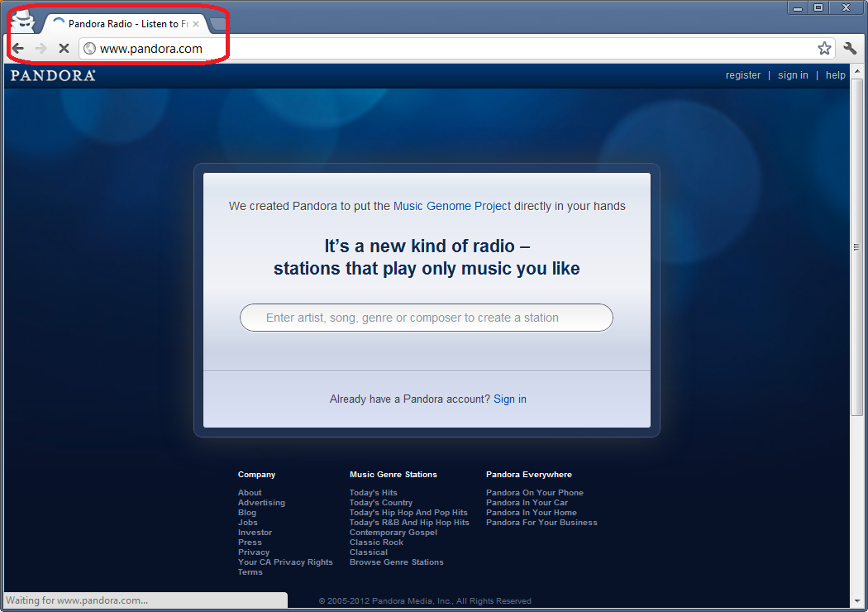Open the About footer link

[x=250, y=492]
